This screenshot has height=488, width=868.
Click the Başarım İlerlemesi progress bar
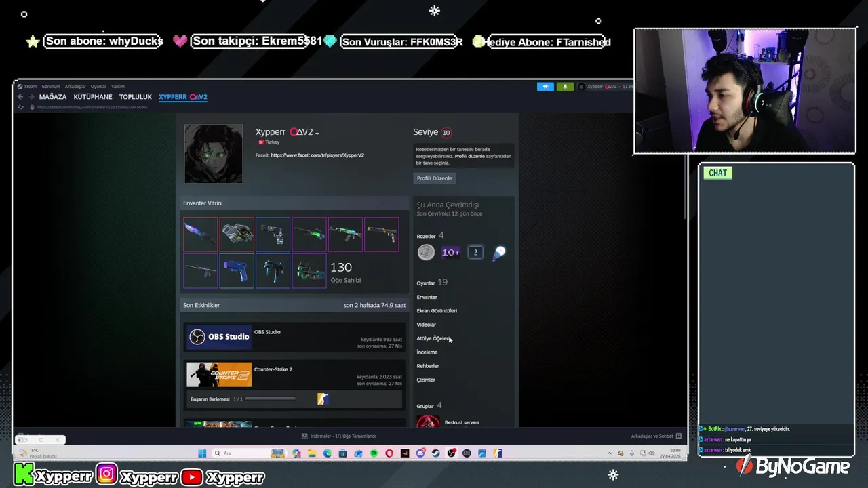point(270,399)
